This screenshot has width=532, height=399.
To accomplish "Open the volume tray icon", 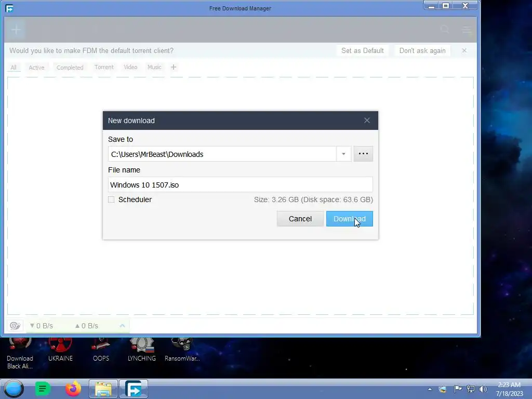I will (x=483, y=389).
